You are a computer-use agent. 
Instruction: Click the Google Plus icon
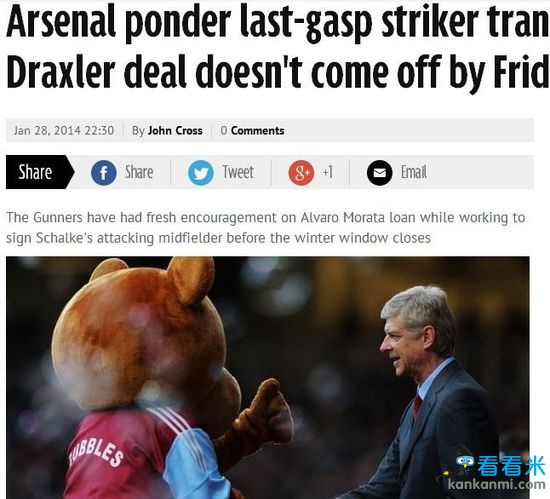301,173
